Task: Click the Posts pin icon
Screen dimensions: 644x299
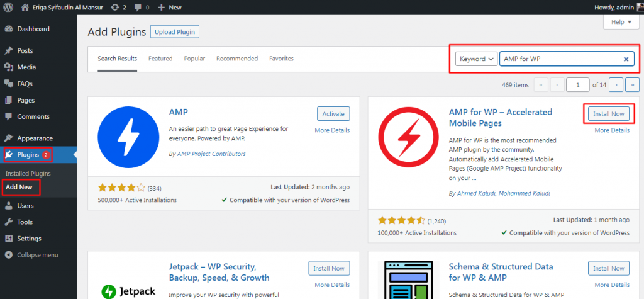Action: point(9,51)
